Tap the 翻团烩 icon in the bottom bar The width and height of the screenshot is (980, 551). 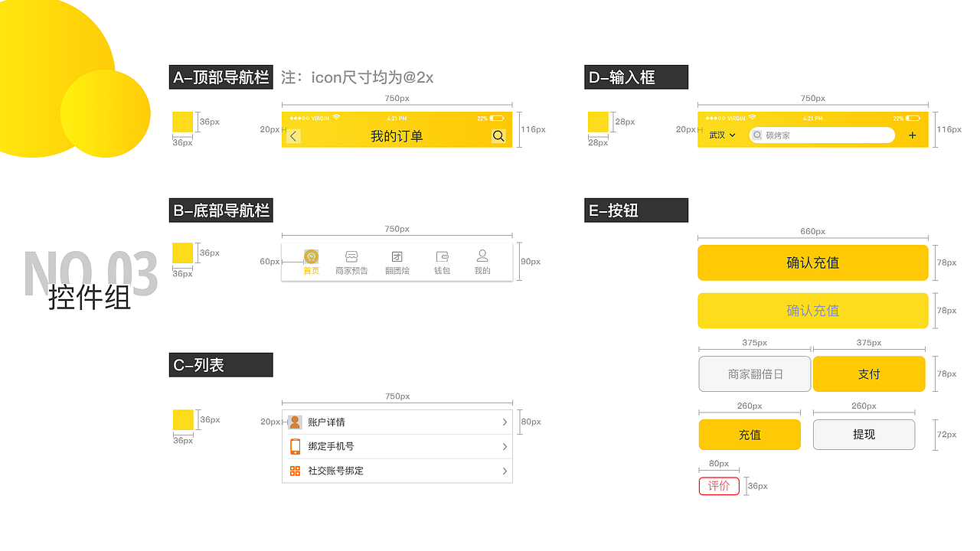coord(397,256)
